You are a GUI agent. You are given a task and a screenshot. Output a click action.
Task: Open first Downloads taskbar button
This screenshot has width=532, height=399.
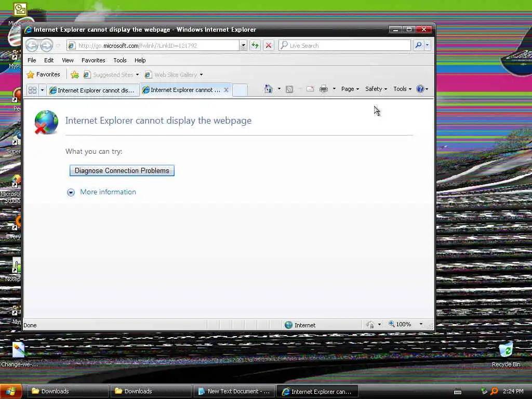point(67,391)
